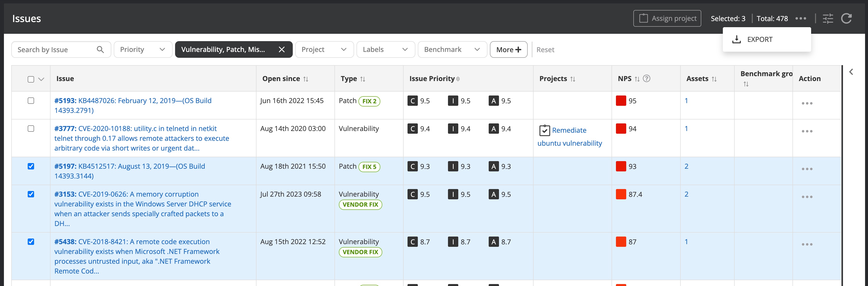Select checkbox for issue #3777
This screenshot has height=286, width=868.
[31, 129]
